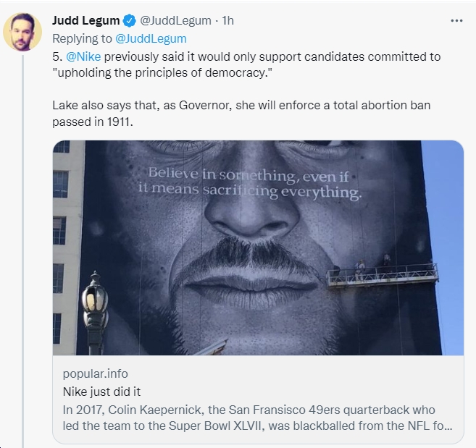This screenshot has width=476, height=448.
Task: Click the blue verified badge
Action: 129,21
